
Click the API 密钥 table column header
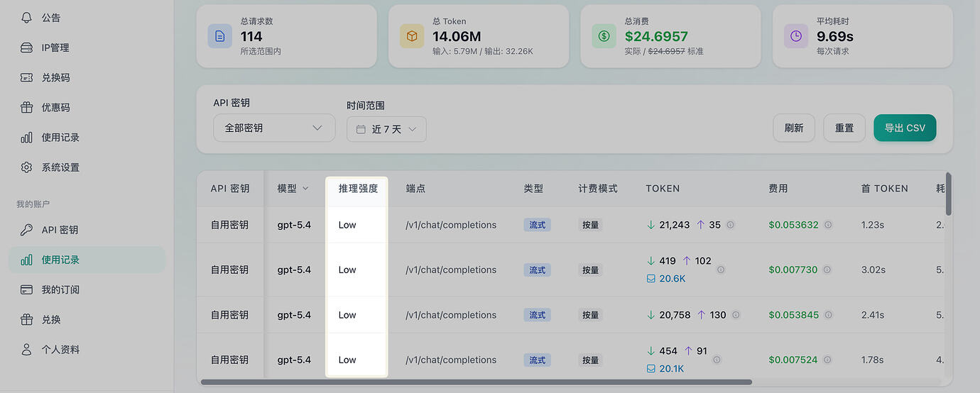click(230, 189)
